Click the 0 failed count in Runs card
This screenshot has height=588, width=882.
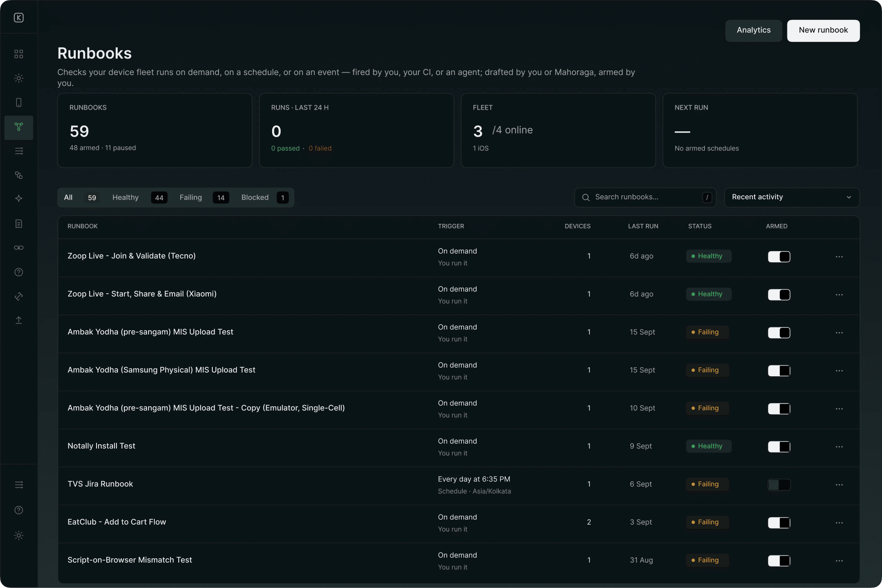point(320,148)
